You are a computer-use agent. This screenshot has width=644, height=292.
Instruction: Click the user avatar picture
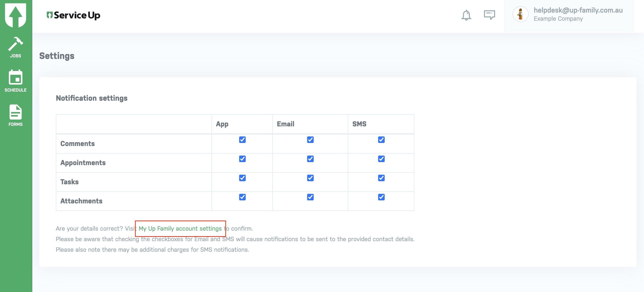click(x=520, y=14)
